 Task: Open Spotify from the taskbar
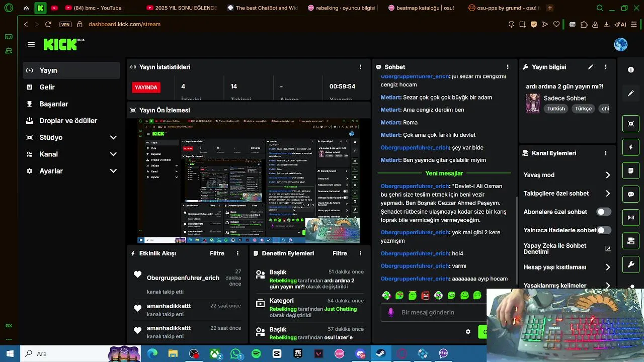click(256, 354)
